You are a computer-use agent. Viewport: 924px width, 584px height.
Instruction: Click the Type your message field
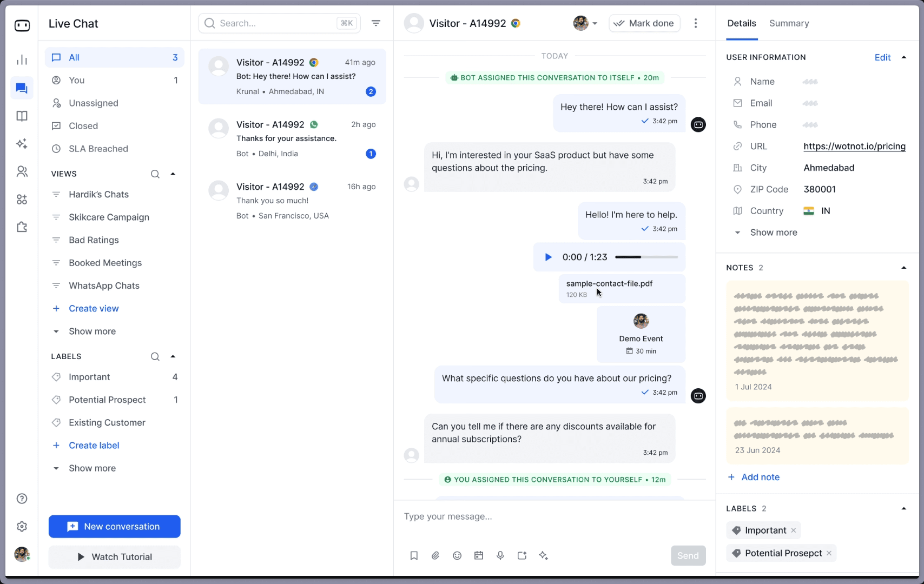(x=555, y=516)
